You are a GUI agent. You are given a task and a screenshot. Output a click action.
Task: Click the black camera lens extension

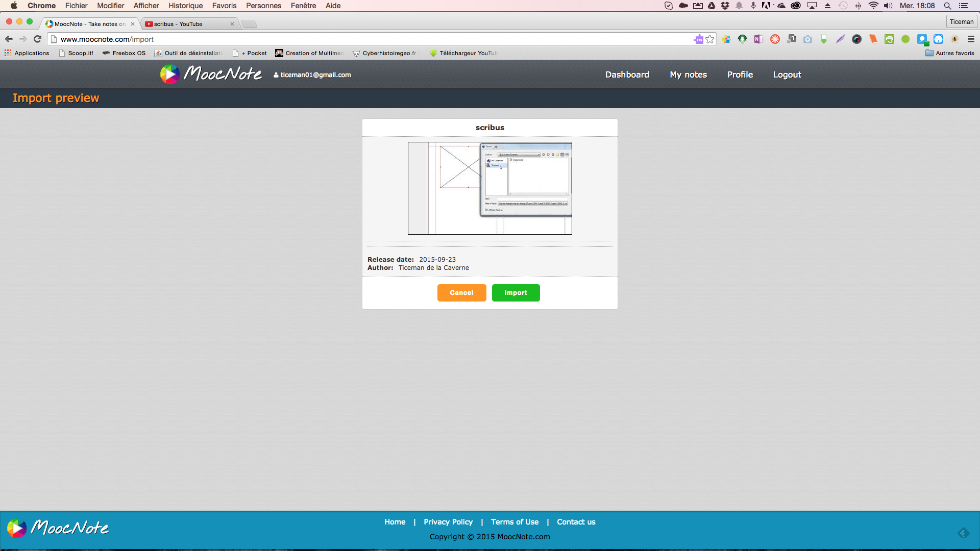pos(856,39)
